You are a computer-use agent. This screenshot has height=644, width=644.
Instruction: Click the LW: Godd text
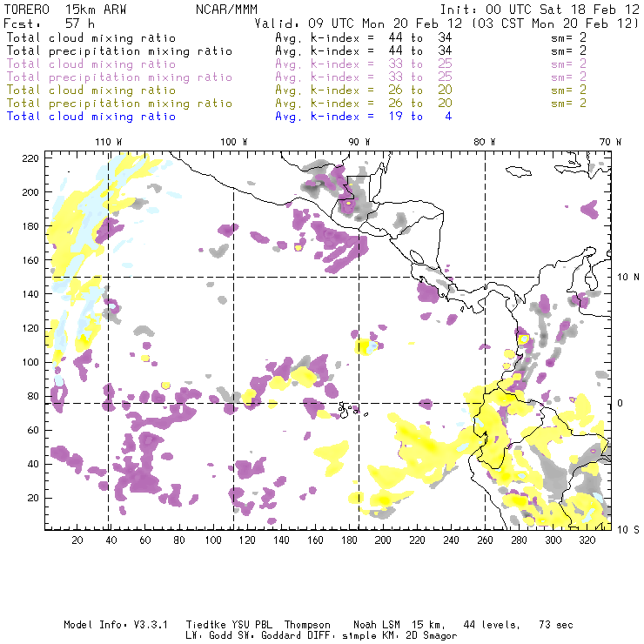(x=209, y=635)
